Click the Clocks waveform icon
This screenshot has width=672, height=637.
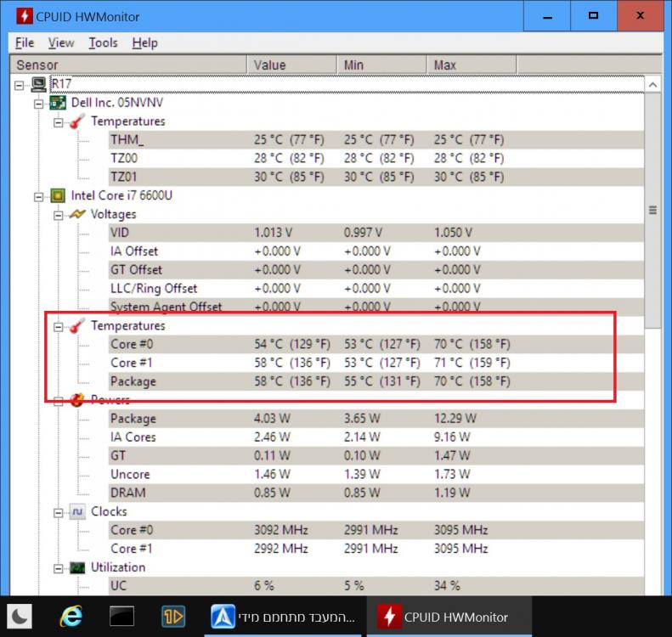click(x=77, y=512)
